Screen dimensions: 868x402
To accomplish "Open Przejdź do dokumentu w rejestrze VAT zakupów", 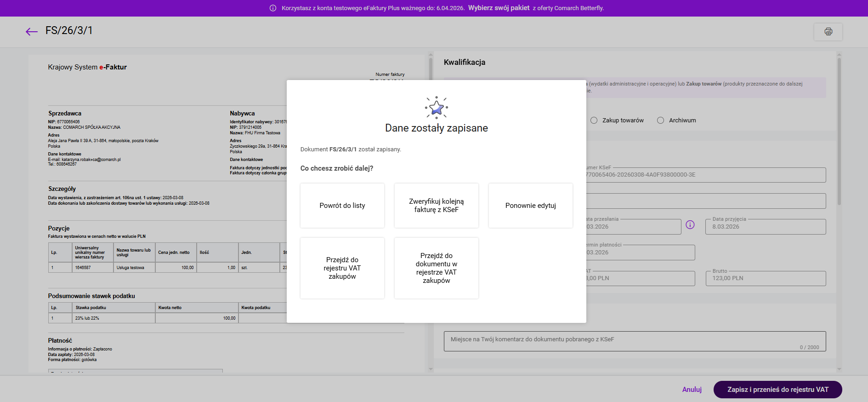I will [x=436, y=268].
